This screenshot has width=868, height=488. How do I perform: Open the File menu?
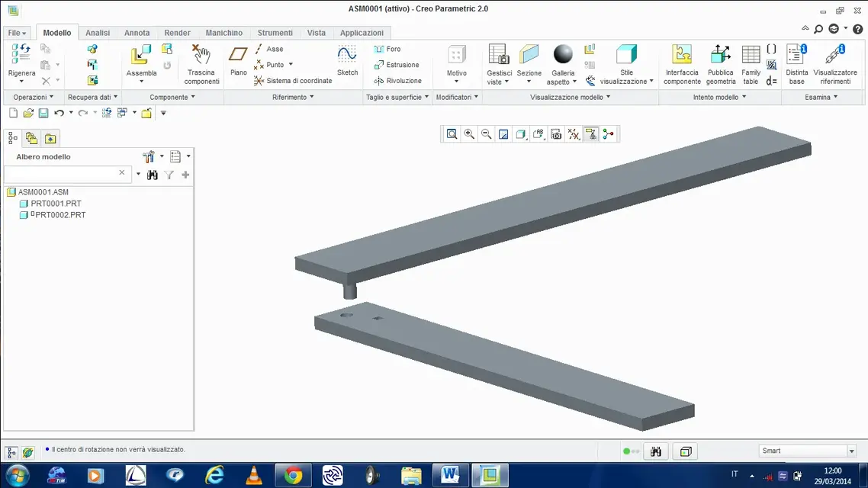pyautogui.click(x=17, y=33)
